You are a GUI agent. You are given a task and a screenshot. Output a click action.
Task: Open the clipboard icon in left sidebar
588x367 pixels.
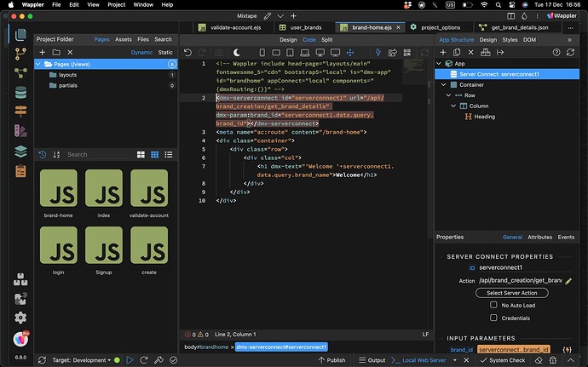click(x=20, y=171)
